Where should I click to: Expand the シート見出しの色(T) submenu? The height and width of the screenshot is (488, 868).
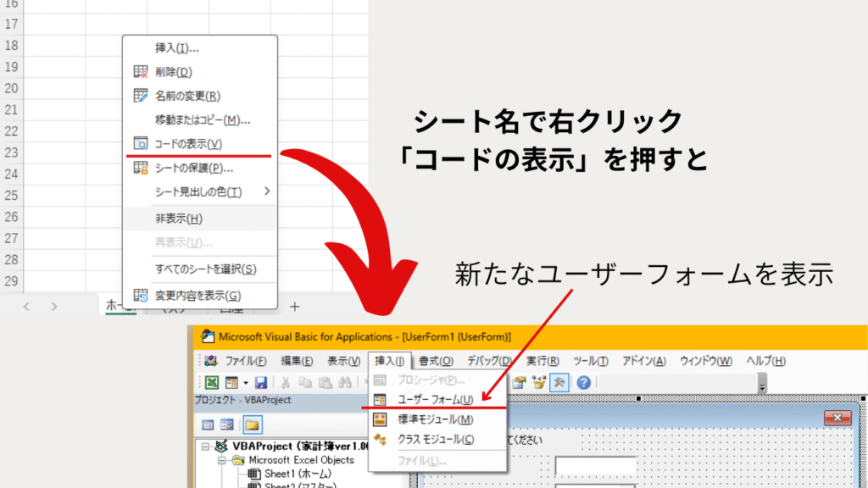[x=199, y=191]
